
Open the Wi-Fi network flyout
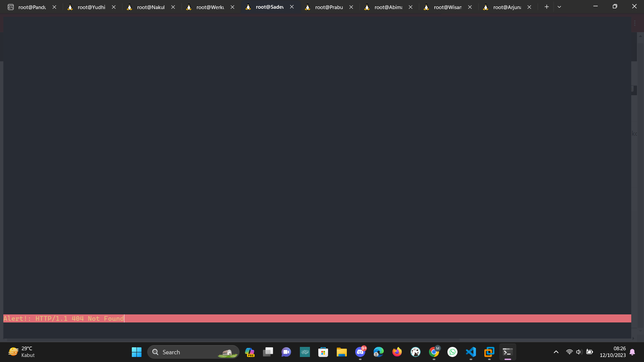tap(569, 352)
